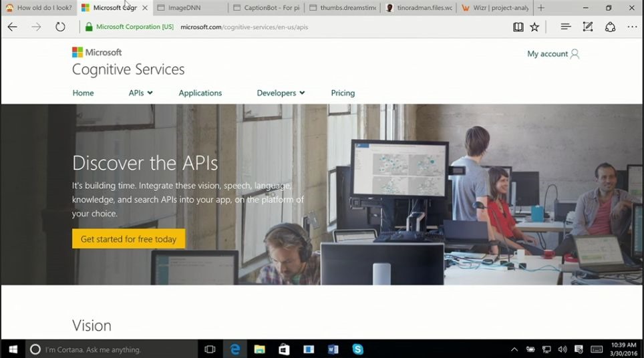Image resolution: width=644 pixels, height=358 pixels.
Task: Open Word from the taskbar
Action: click(333, 349)
